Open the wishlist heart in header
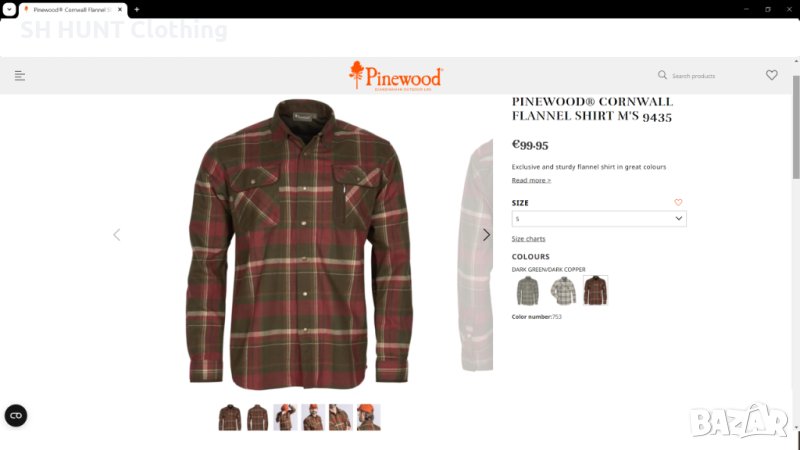This screenshot has width=800, height=450. click(x=771, y=75)
